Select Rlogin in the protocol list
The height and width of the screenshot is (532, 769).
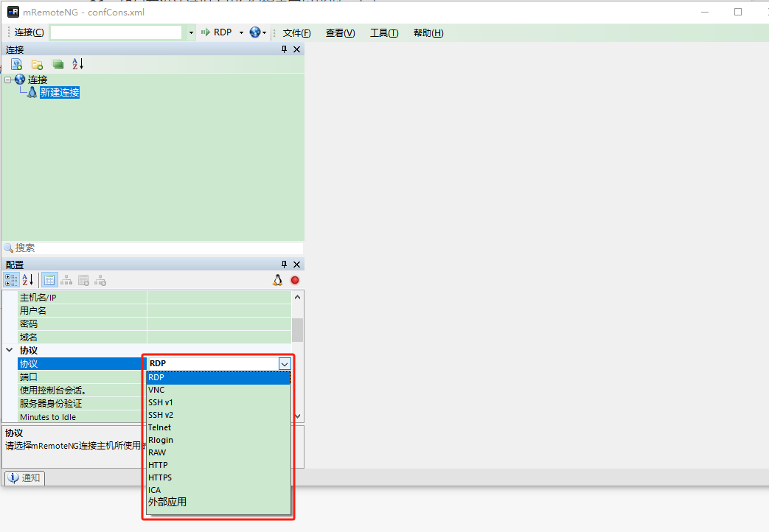tap(219, 440)
